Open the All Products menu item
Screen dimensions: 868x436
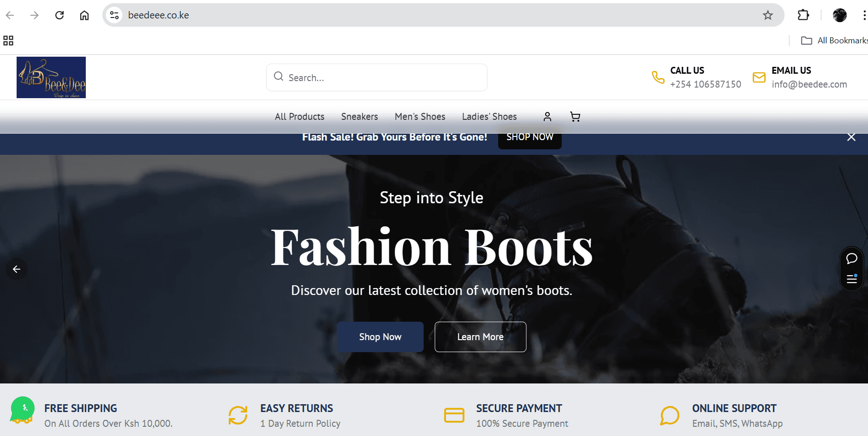tap(299, 117)
